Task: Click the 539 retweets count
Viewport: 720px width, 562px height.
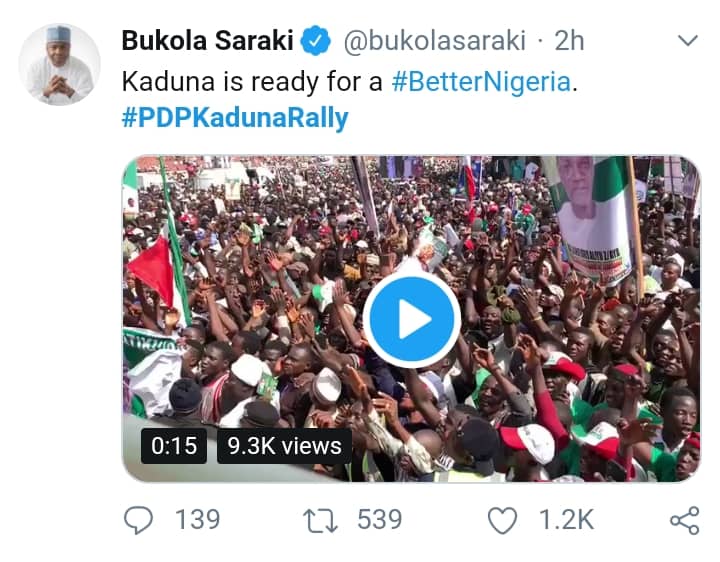Action: click(379, 520)
